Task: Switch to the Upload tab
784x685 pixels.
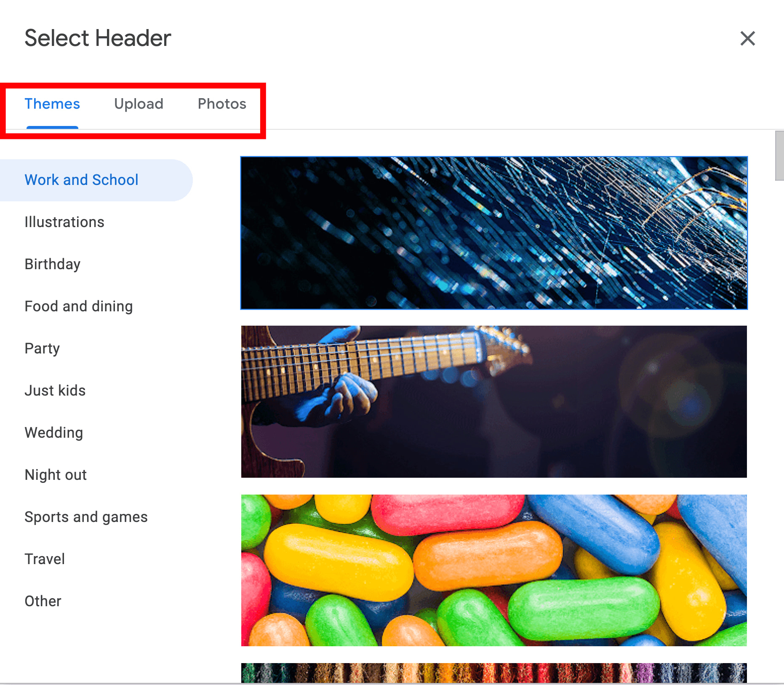Action: 139,104
